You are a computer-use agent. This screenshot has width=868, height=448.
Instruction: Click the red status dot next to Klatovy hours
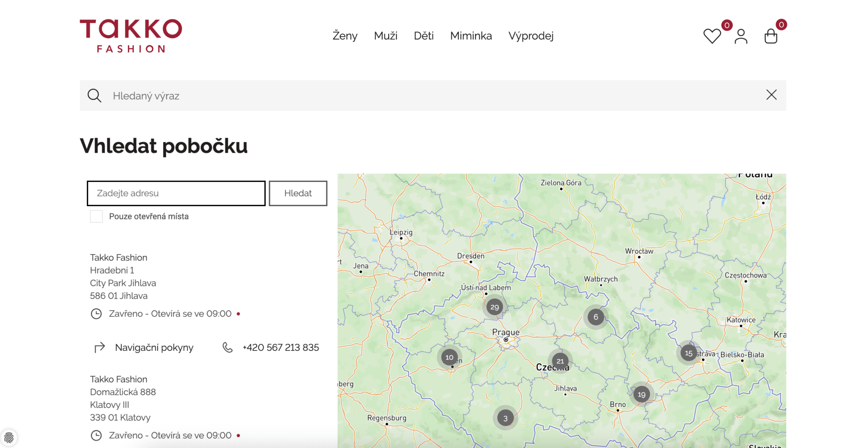tap(239, 435)
